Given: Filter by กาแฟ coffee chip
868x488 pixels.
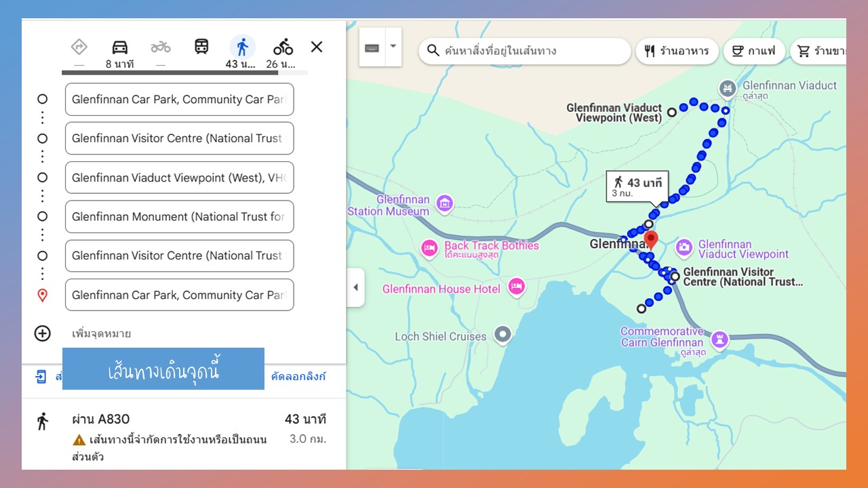Looking at the screenshot, I should point(755,51).
